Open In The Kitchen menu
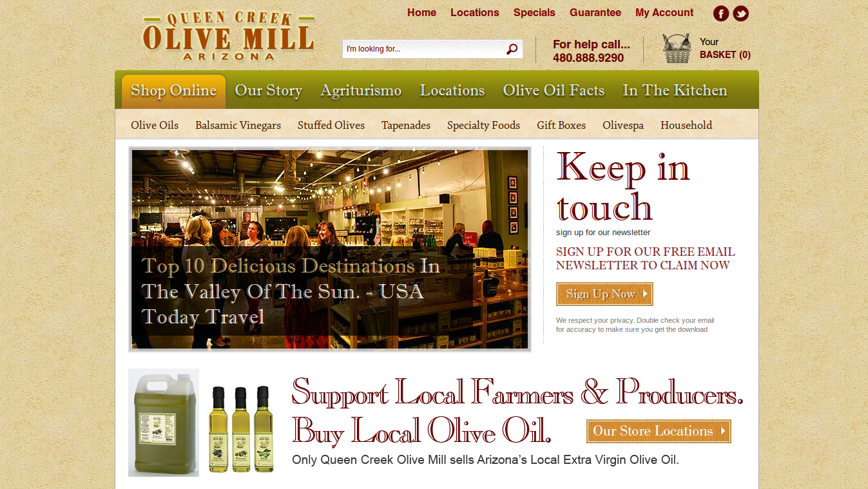Screen dimensions: 868x489 675,91
